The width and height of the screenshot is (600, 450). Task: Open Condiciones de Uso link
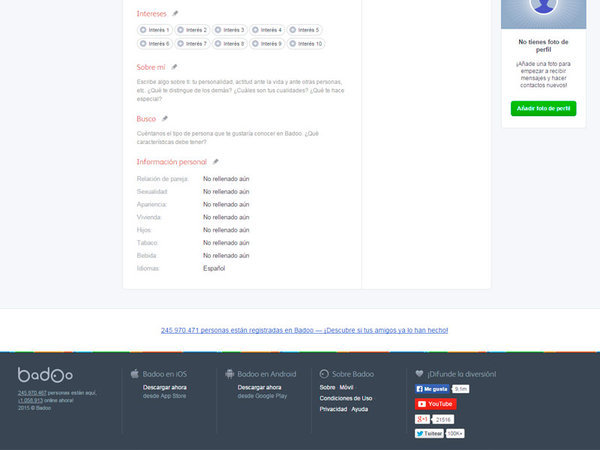[346, 398]
